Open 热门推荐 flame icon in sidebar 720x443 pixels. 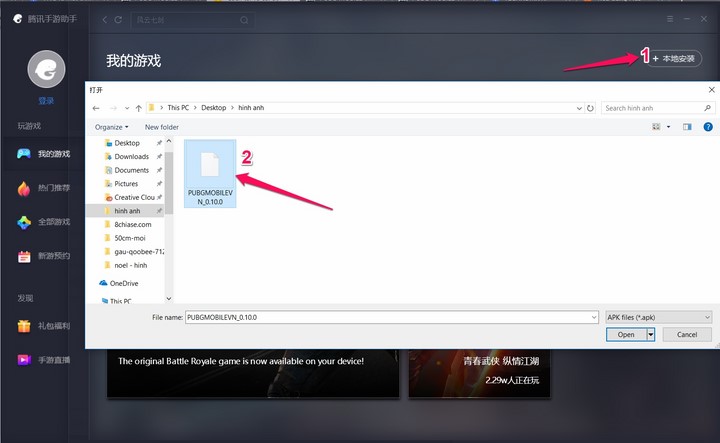point(24,188)
